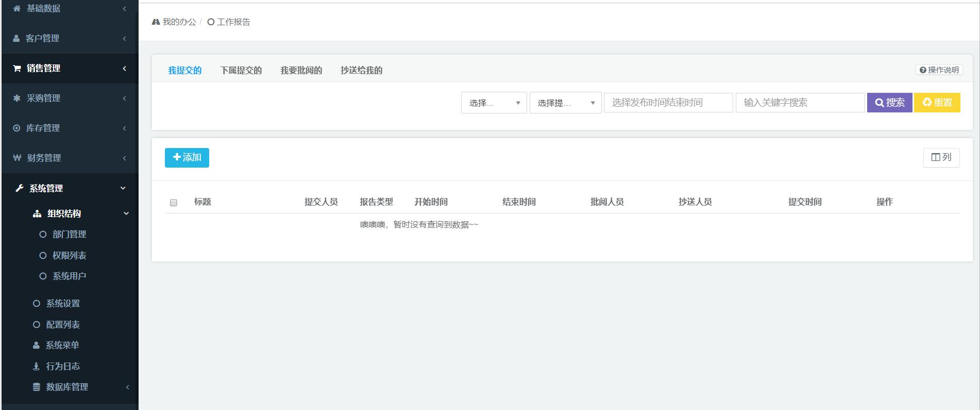Click the user icon beside 客户管理
Image resolution: width=980 pixels, height=410 pixels.
point(16,39)
